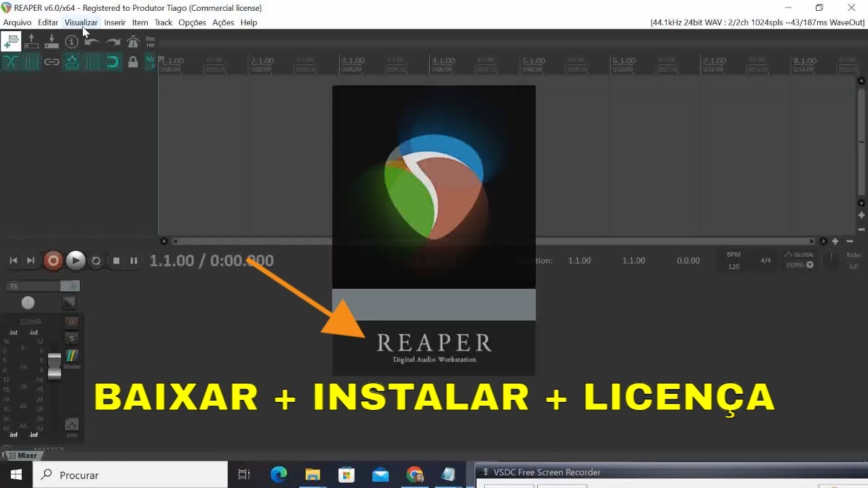Screen dimensions: 868x488
Task: Click the Redo arrow icon
Action: 113,42
